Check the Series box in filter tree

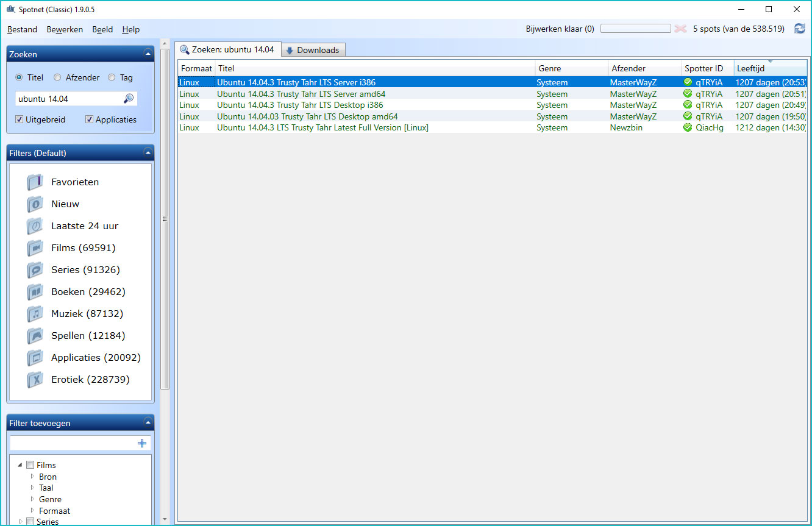coord(30,522)
